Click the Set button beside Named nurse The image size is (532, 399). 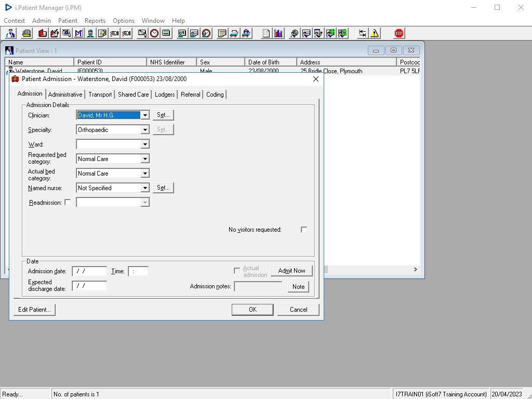pos(163,188)
